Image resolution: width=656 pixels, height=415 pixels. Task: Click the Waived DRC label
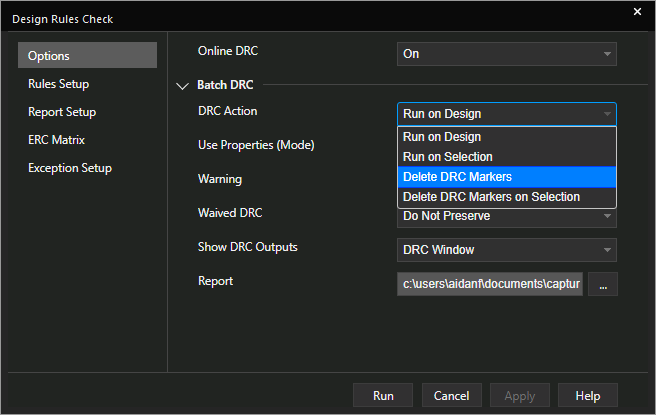pos(230,213)
